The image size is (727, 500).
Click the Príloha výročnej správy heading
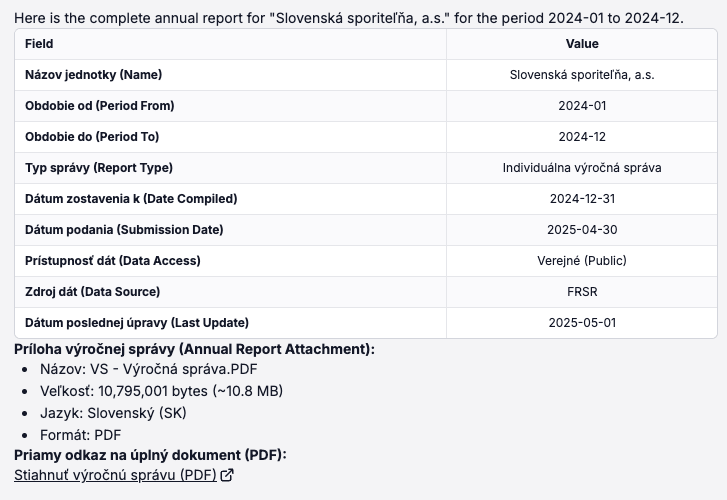(x=194, y=349)
